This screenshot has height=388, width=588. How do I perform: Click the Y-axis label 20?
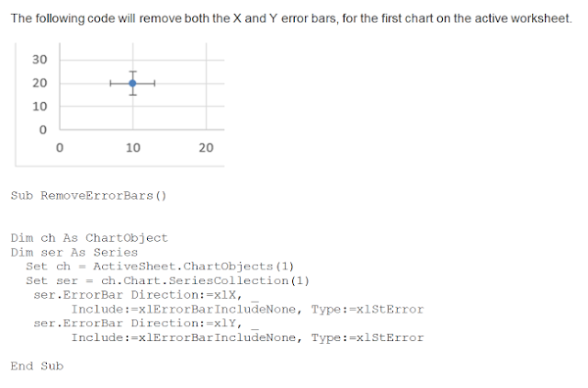click(40, 83)
